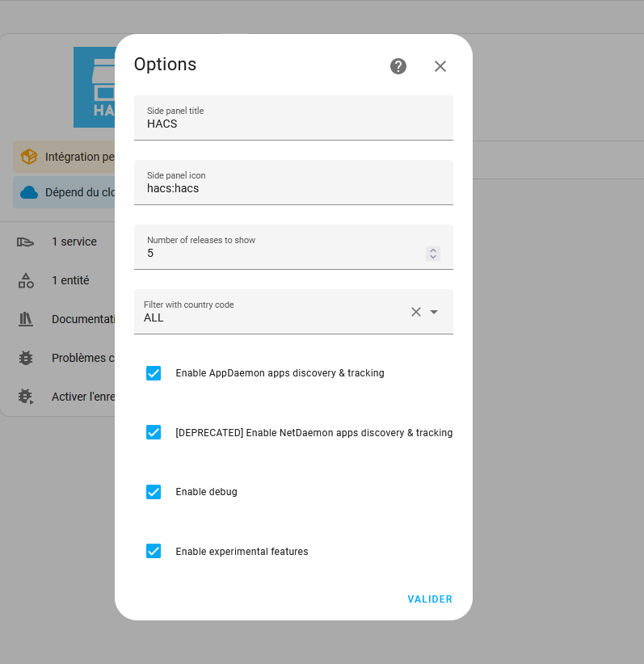Clear the country code filter selection
644x664 pixels.
point(416,312)
